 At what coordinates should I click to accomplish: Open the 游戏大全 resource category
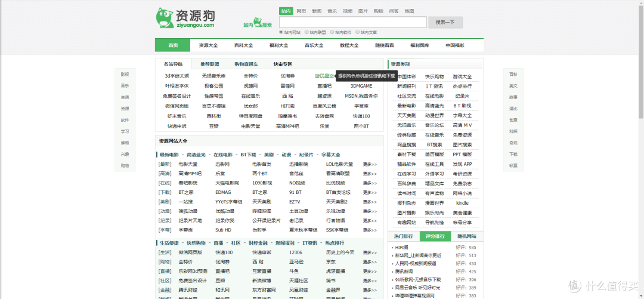463,76
